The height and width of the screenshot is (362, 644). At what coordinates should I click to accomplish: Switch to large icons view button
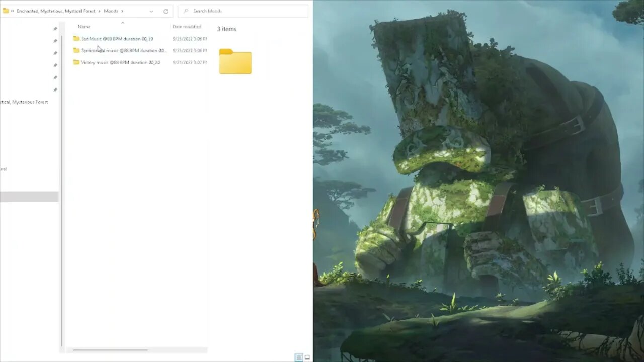point(307,357)
